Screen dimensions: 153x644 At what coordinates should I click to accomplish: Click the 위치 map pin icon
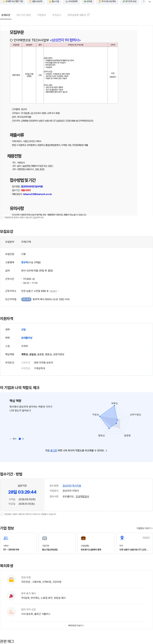point(122,538)
